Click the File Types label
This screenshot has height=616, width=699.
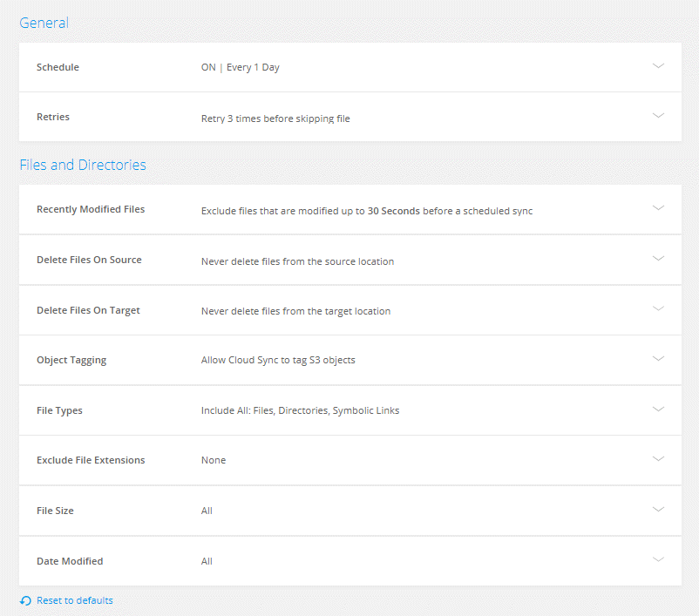59,410
